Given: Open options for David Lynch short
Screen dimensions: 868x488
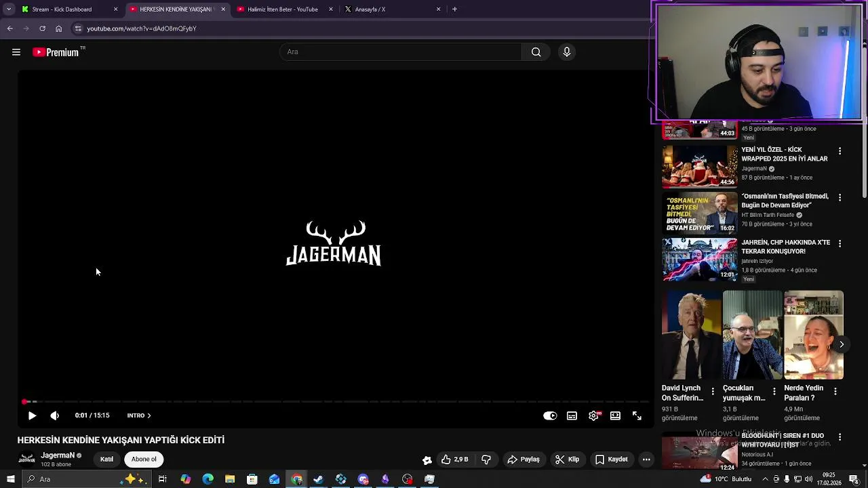Looking at the screenshot, I should [713, 391].
